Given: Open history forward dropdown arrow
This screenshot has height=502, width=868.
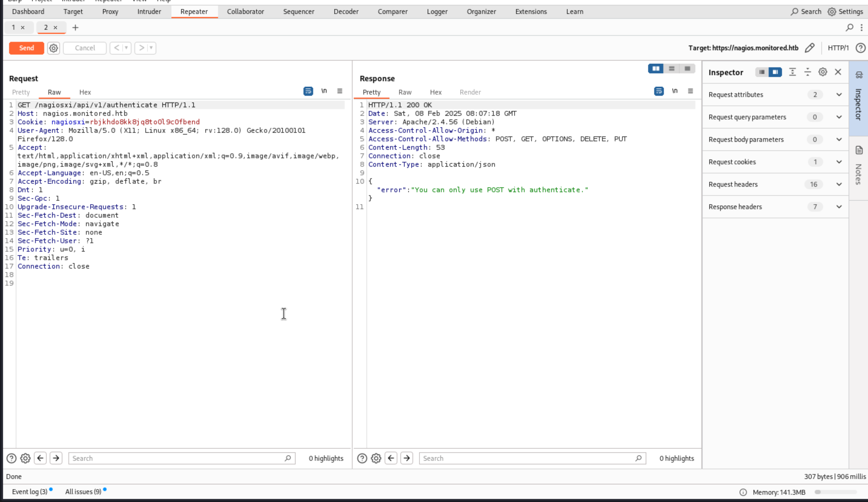Looking at the screenshot, I should coord(151,48).
